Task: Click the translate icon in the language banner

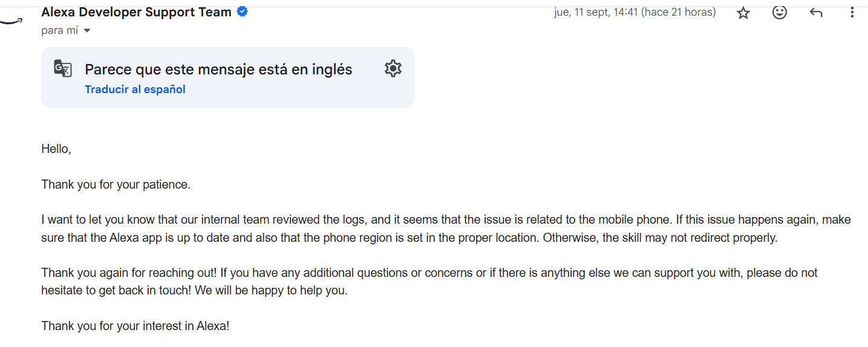Action: click(x=63, y=69)
